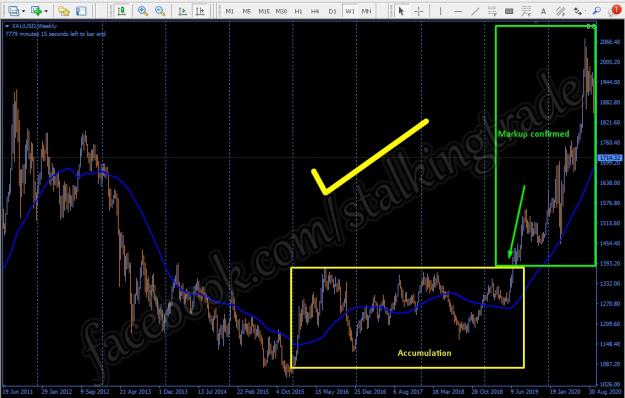Select the crosshair tool
The image size is (625, 398).
419,11
